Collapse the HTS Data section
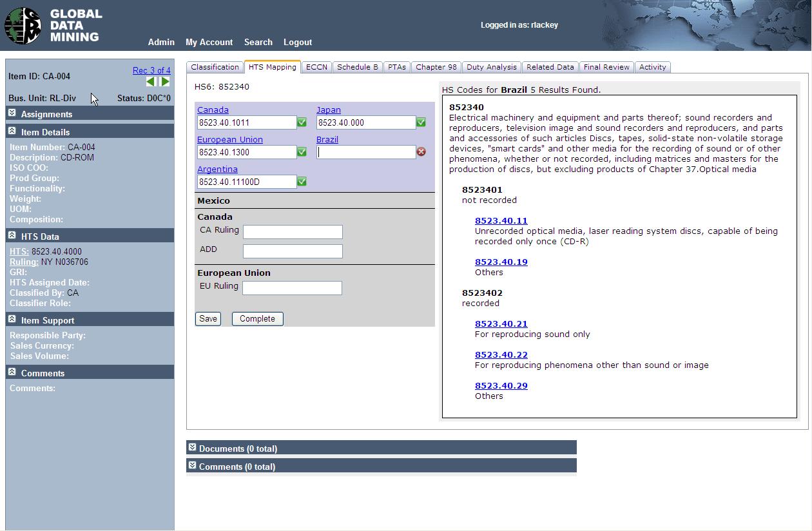Image resolution: width=812 pixels, height=531 pixels. point(12,236)
